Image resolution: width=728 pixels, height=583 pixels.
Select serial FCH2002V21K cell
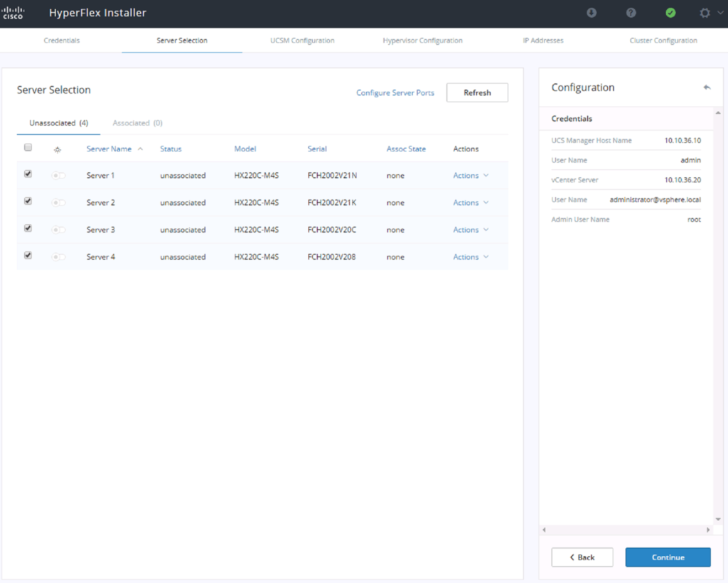[x=332, y=203]
